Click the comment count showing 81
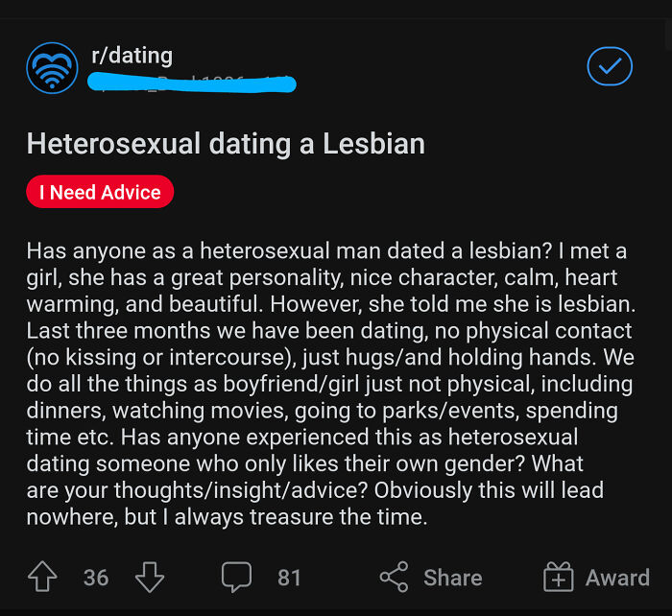672x616 pixels. pyautogui.click(x=289, y=577)
